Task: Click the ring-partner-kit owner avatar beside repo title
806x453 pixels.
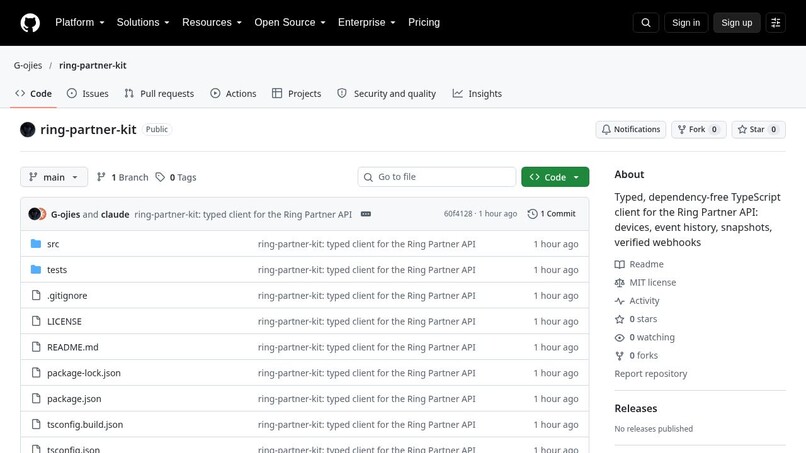Action: pos(28,130)
